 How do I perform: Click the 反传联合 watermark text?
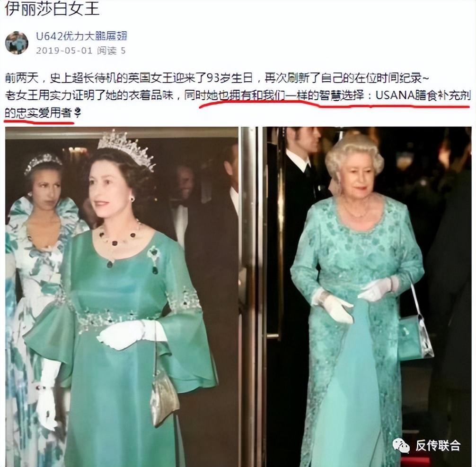[x=438, y=445]
